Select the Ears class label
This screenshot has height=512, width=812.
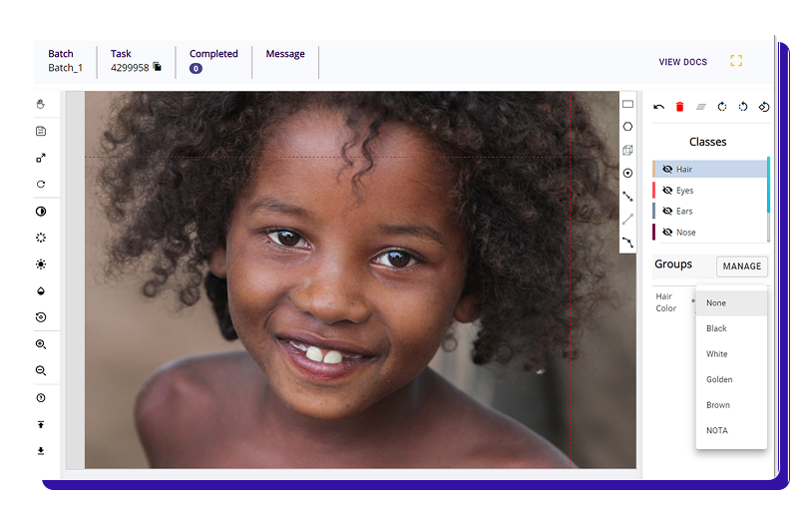684,211
